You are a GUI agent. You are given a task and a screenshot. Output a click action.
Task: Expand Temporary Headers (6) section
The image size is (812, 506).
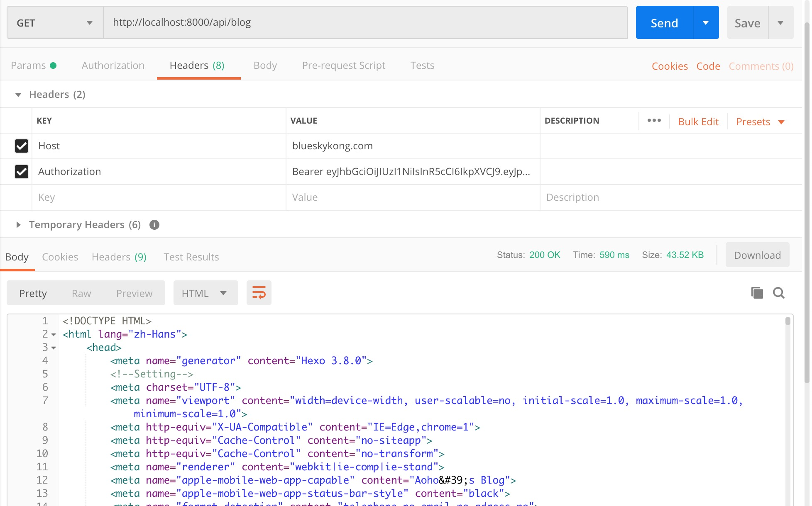pyautogui.click(x=18, y=225)
